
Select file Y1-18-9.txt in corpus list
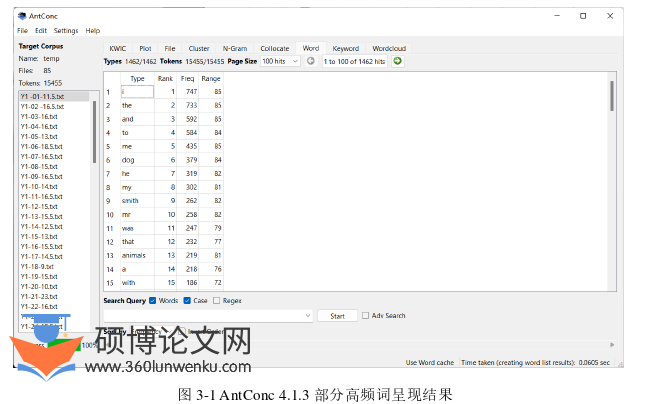pyautogui.click(x=37, y=266)
